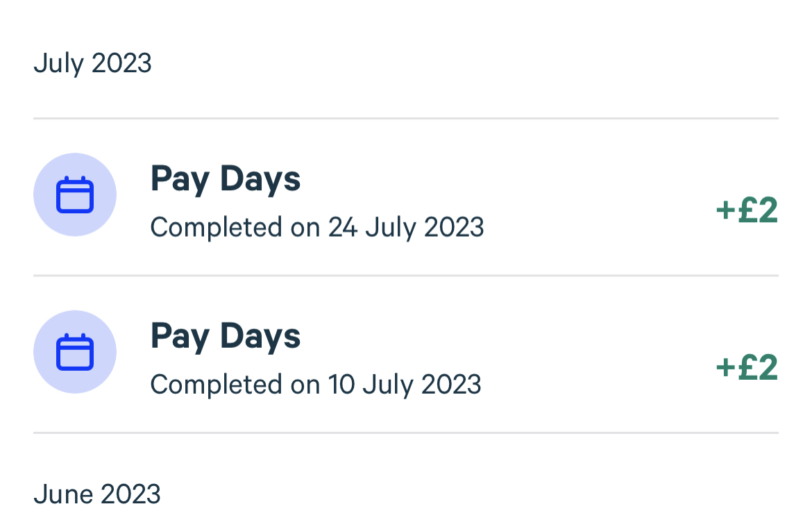The width and height of the screenshot is (812, 511).
Task: Click the calendar icon for 24 July
Action: point(75,194)
